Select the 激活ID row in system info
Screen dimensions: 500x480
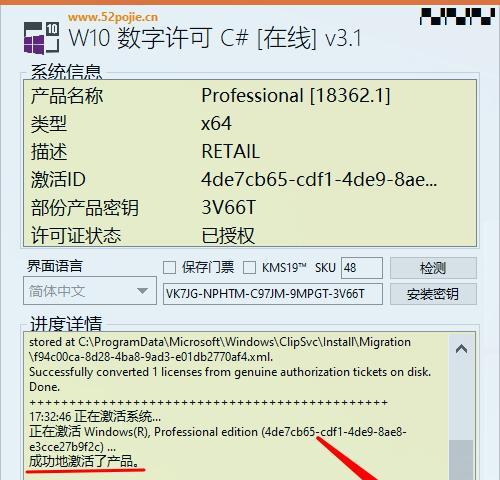click(x=250, y=180)
